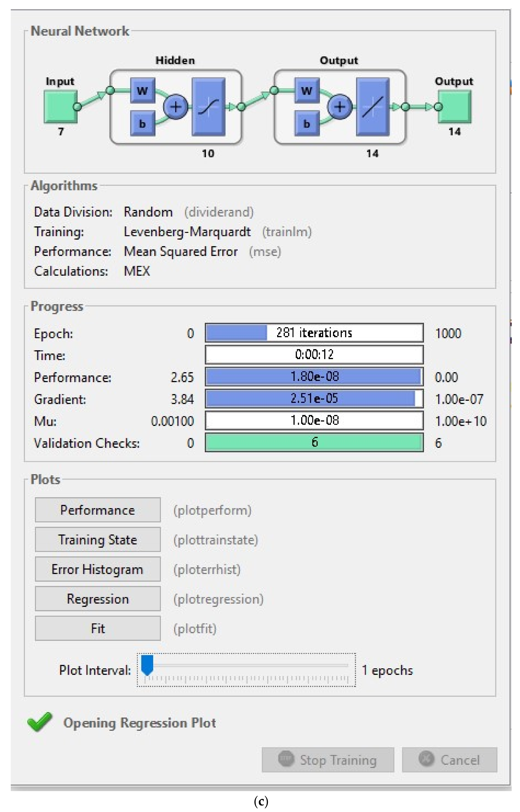Click the Epoch iterations progress bar
Image resolution: width=520 pixels, height=812 pixels.
pyautogui.click(x=314, y=333)
